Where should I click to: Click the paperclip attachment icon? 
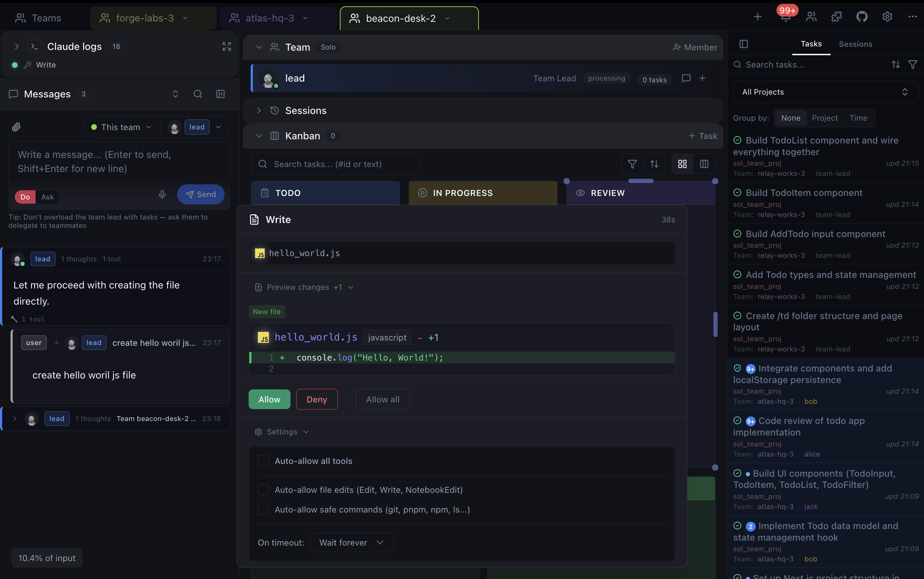tap(17, 127)
